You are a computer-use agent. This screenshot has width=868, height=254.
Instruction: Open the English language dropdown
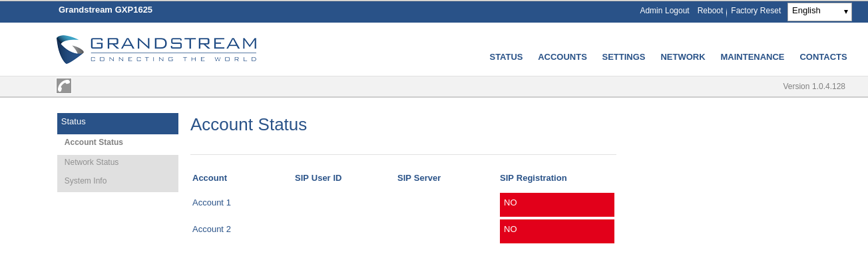819,11
